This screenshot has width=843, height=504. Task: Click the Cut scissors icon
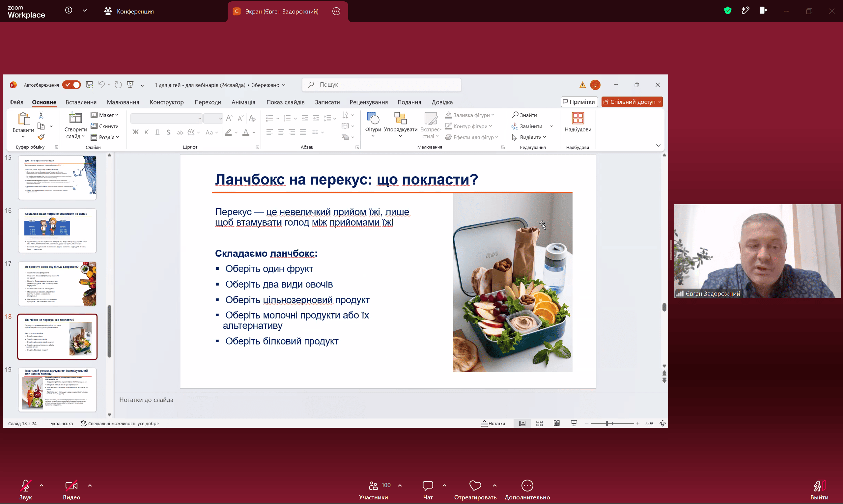pos(41,115)
